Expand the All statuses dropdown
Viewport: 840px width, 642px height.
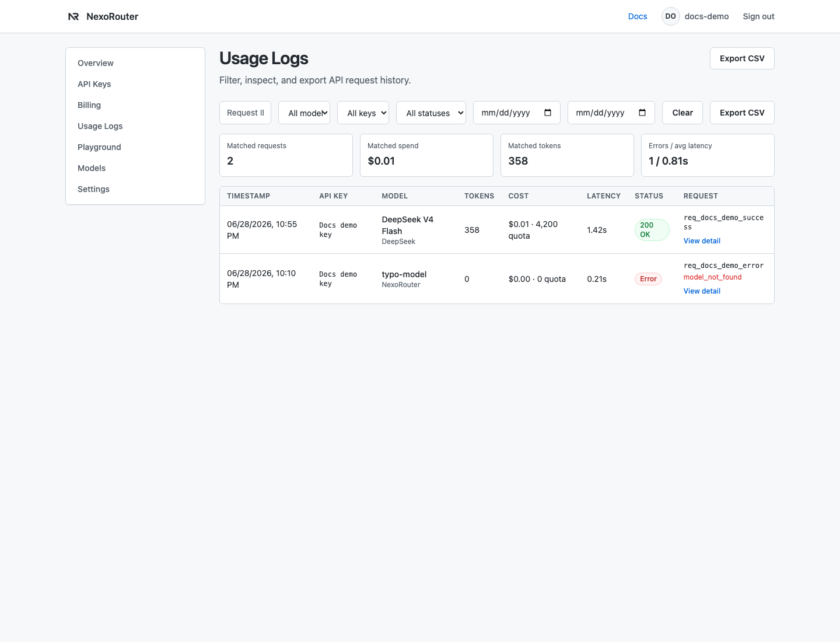pyautogui.click(x=431, y=113)
